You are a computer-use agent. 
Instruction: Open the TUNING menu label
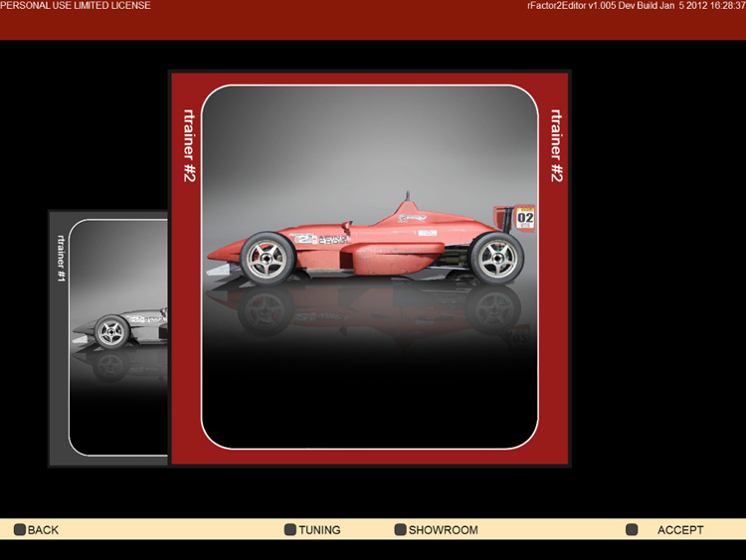tap(319, 530)
